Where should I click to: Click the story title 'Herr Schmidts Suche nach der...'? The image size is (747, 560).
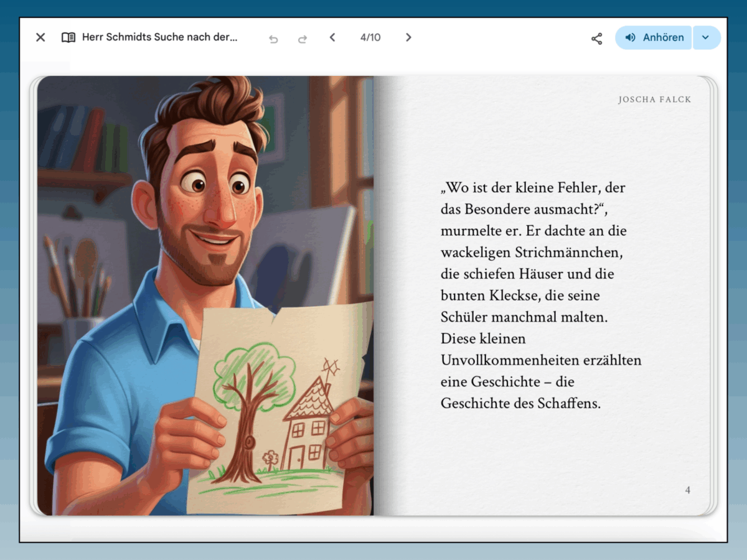[160, 37]
